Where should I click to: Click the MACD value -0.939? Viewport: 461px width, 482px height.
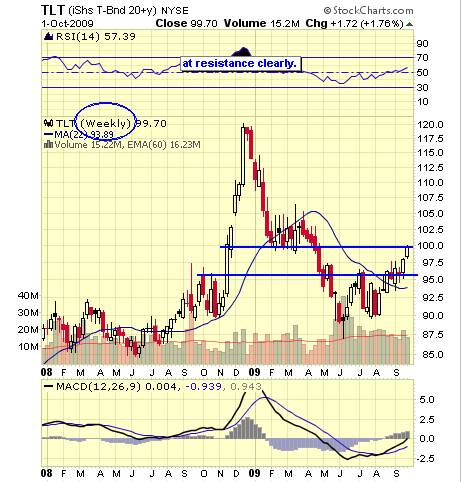(x=203, y=387)
